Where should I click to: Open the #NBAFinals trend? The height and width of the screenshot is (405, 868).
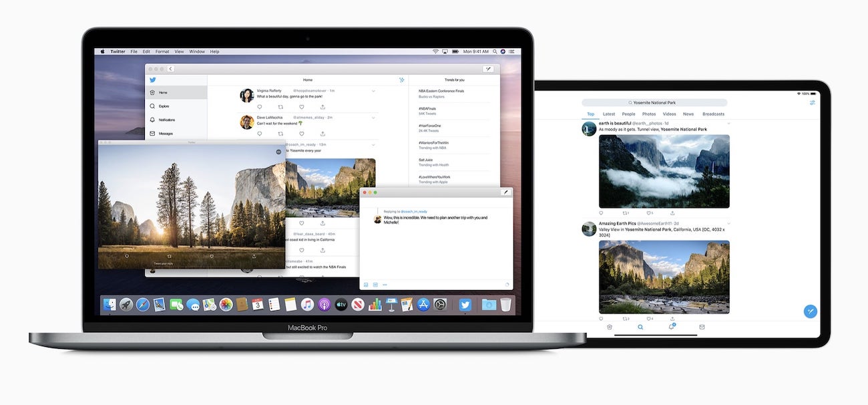pos(429,111)
